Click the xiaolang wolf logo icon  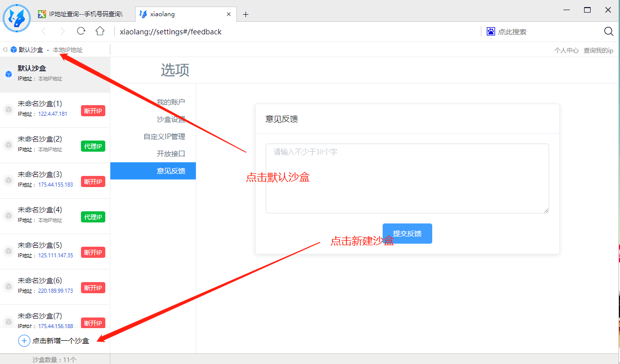(x=17, y=18)
